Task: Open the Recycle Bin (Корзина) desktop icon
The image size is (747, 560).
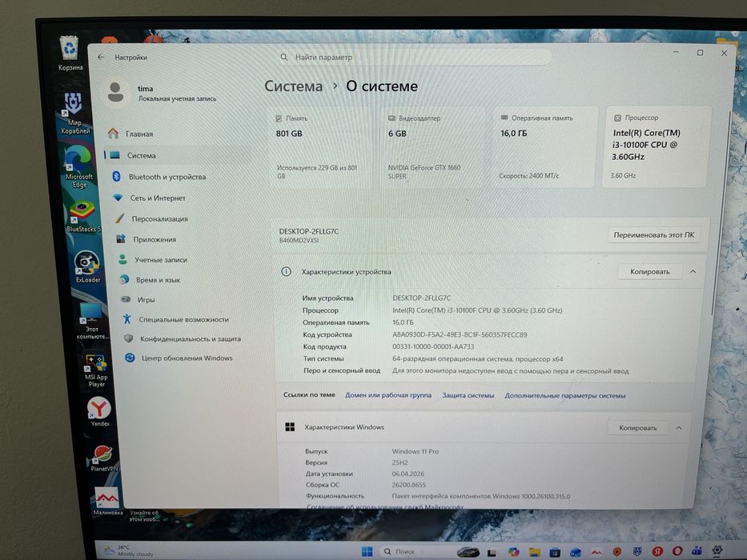Action: pyautogui.click(x=70, y=53)
